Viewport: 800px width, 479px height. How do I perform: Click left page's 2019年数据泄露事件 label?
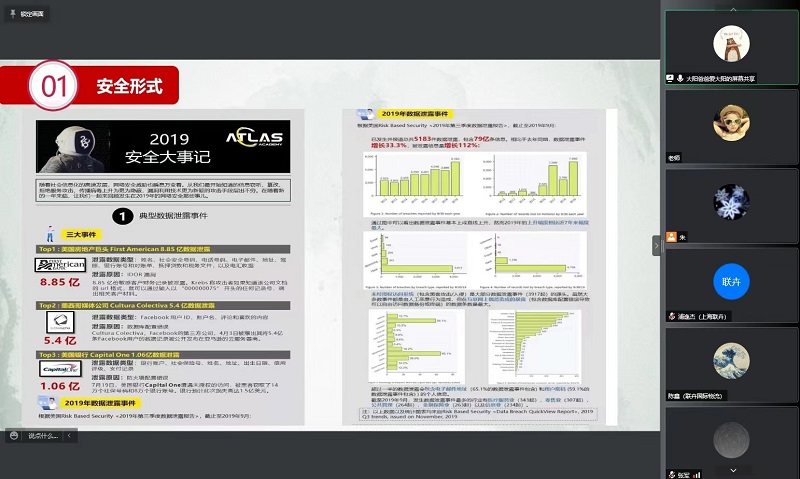tap(100, 403)
